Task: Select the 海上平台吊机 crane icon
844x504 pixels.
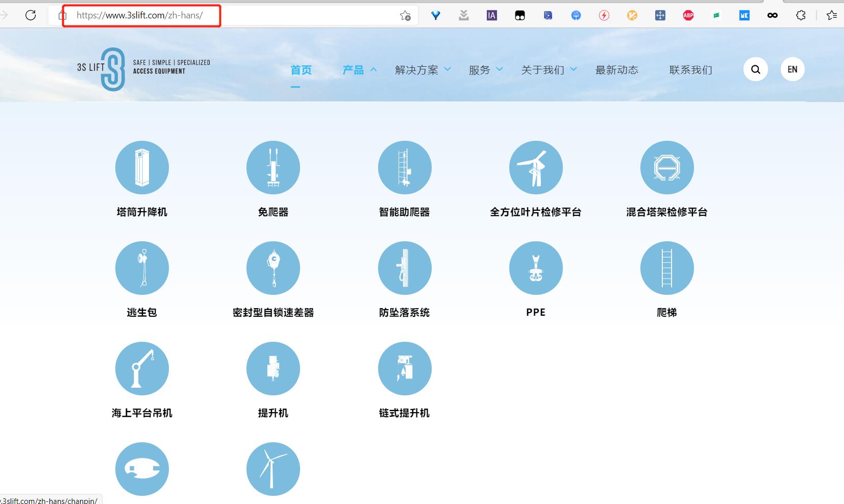Action: pos(142,368)
